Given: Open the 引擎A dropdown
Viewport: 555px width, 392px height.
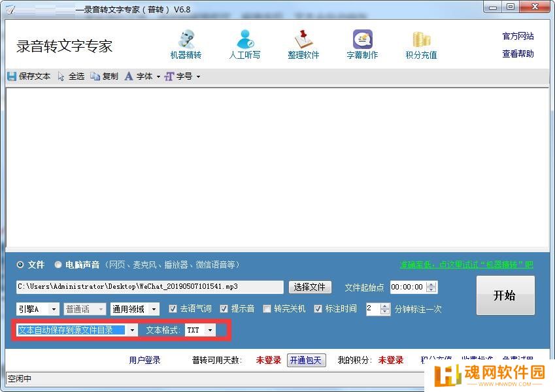Looking at the screenshot, I should click(x=37, y=309).
